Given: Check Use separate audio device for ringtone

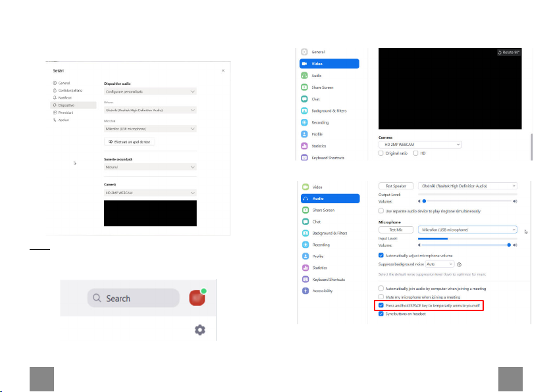Looking at the screenshot, I should 381,211.
